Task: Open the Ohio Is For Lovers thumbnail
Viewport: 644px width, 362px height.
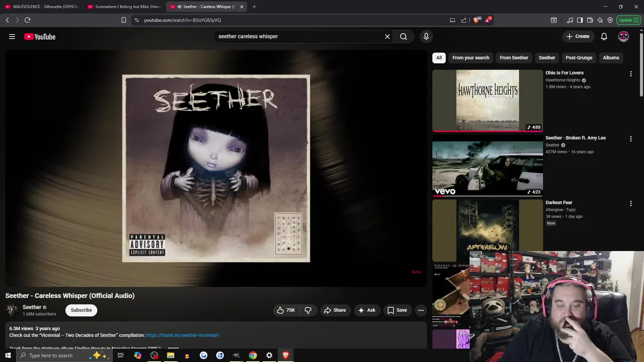Action: point(488,101)
